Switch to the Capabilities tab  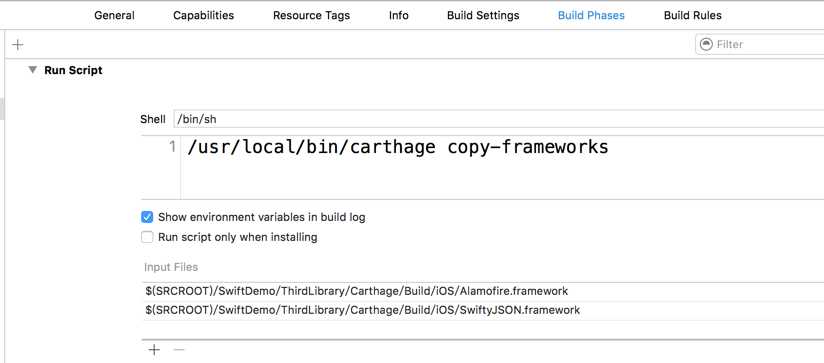tap(203, 15)
